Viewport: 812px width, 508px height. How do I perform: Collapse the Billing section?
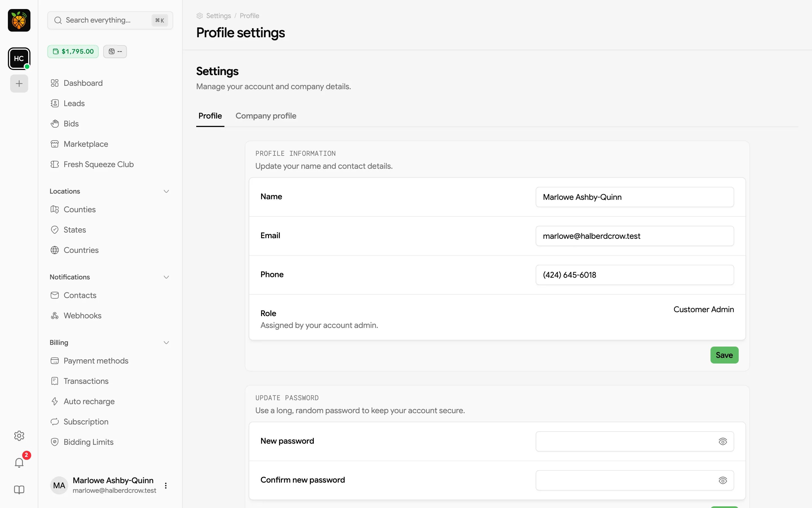click(x=166, y=342)
